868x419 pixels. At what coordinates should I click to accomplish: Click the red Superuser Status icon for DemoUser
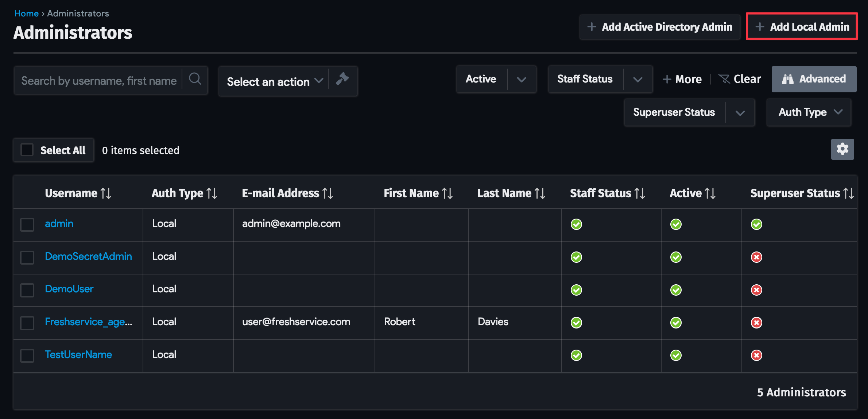(757, 290)
